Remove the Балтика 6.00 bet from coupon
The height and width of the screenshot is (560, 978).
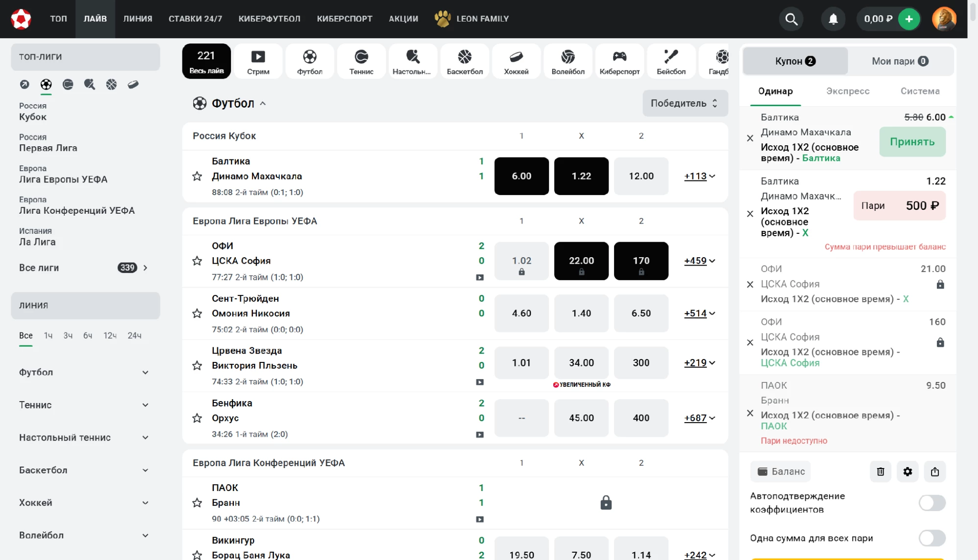point(750,138)
